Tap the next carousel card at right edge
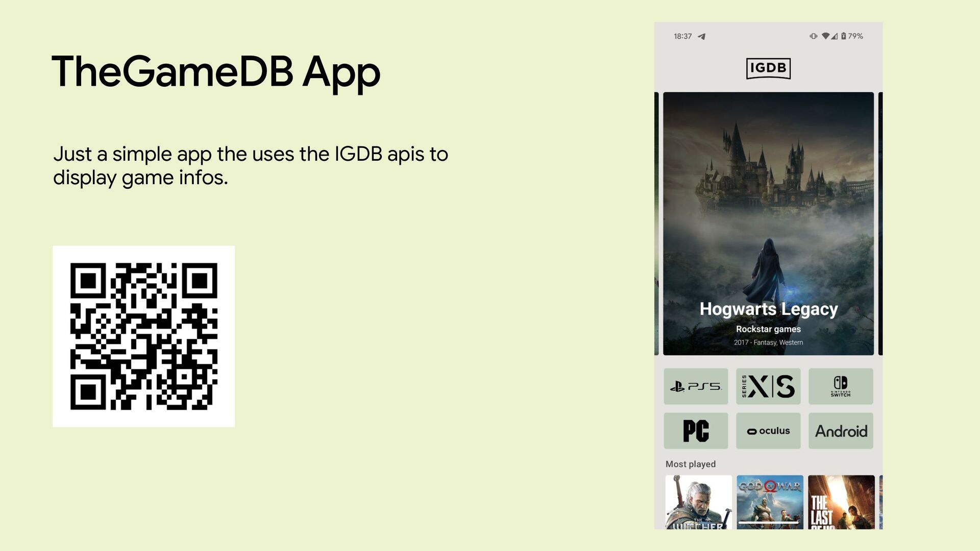The width and height of the screenshot is (980, 551). click(x=880, y=223)
